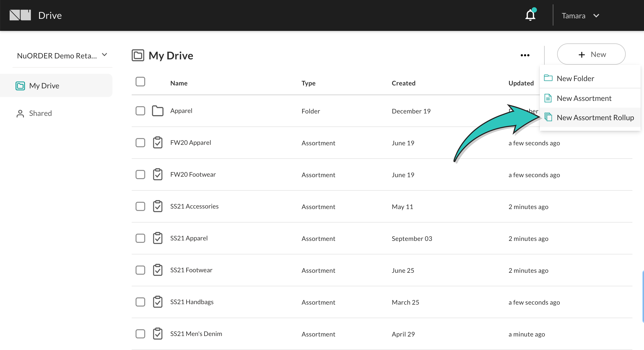Check the SS21 Footwear row checkbox
Viewport: 644px width, 350px height.
click(x=140, y=270)
